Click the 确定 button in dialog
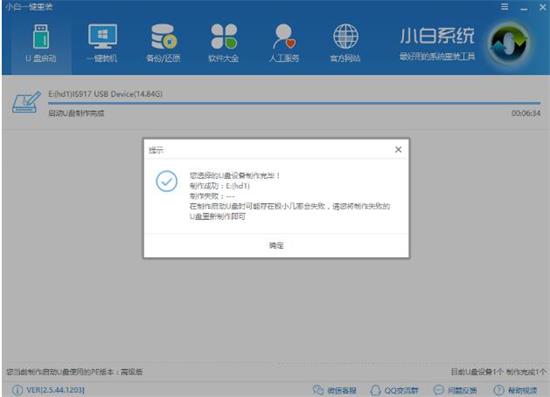This screenshot has height=397, width=550. pos(276,245)
